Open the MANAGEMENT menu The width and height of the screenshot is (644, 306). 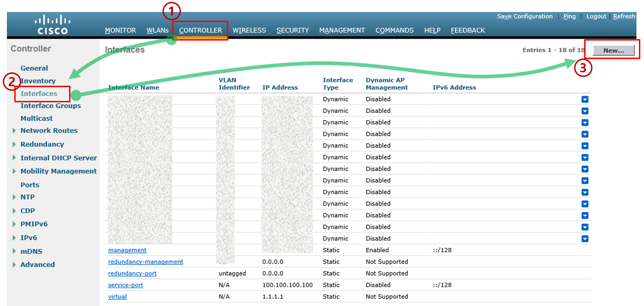click(342, 30)
